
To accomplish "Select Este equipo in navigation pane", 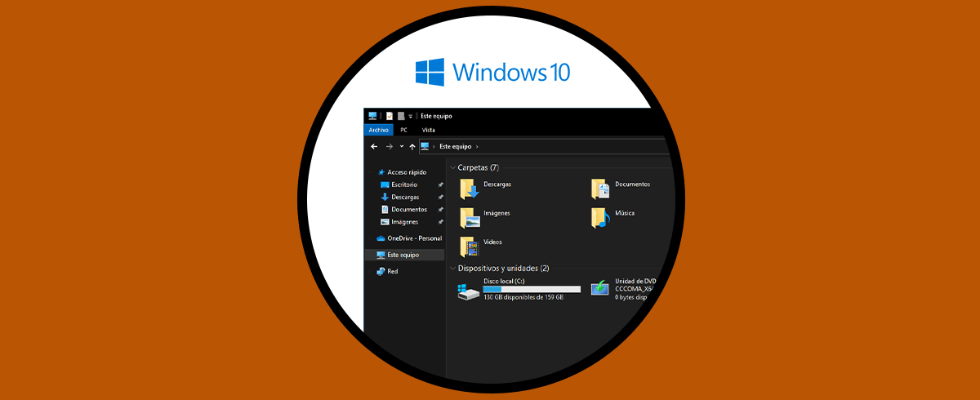I will pyautogui.click(x=405, y=255).
